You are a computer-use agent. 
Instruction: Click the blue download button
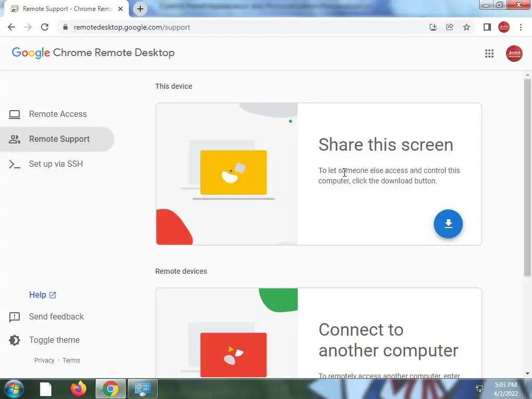pyautogui.click(x=448, y=224)
